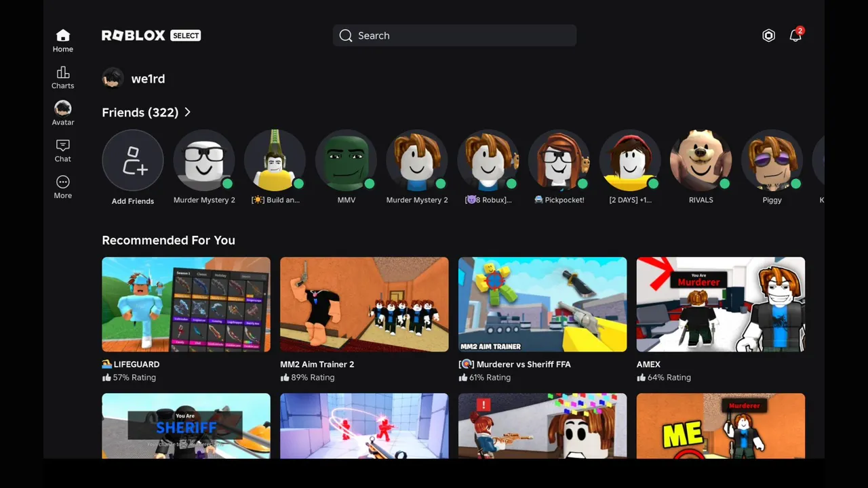Open the MM2 Aim Trainer 2 thumbnail
Screen dimensions: 868x488
364,304
